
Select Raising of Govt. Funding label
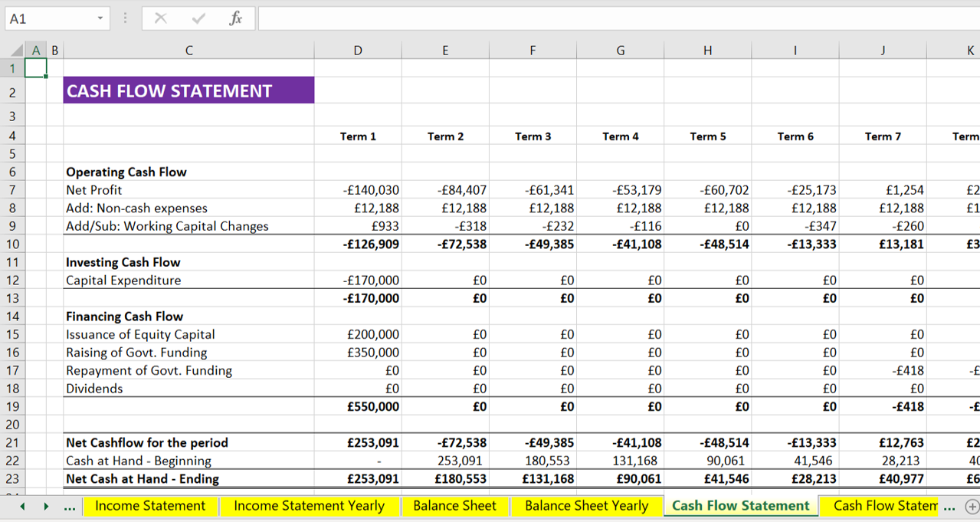pyautogui.click(x=136, y=353)
